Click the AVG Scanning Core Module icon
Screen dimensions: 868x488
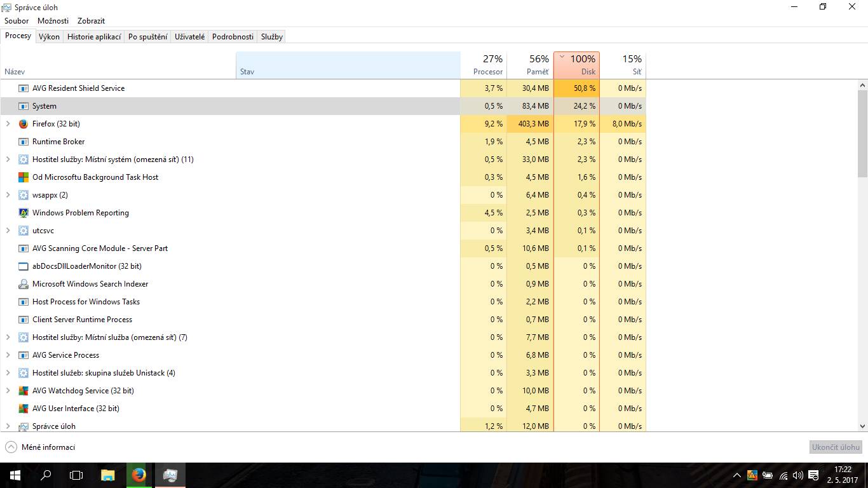24,248
